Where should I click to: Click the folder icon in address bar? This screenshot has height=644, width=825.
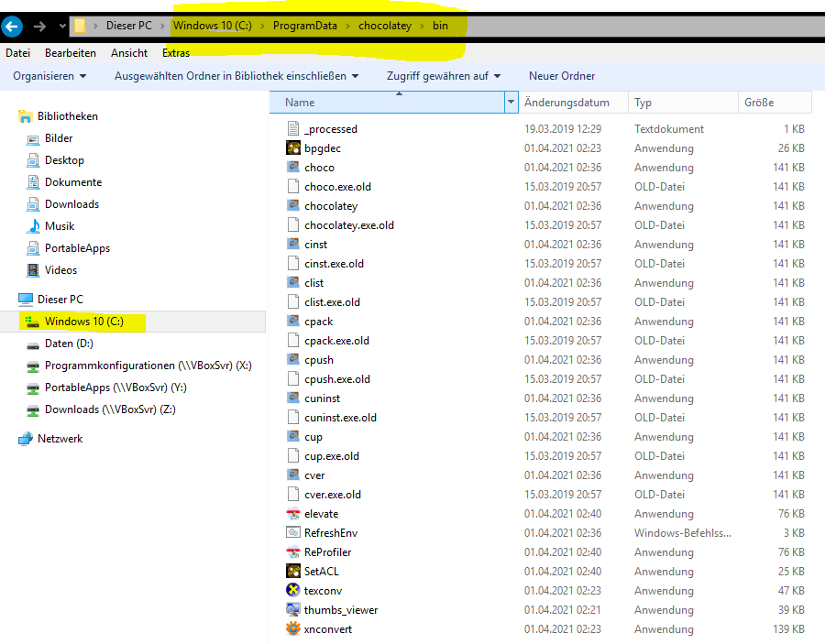click(80, 26)
